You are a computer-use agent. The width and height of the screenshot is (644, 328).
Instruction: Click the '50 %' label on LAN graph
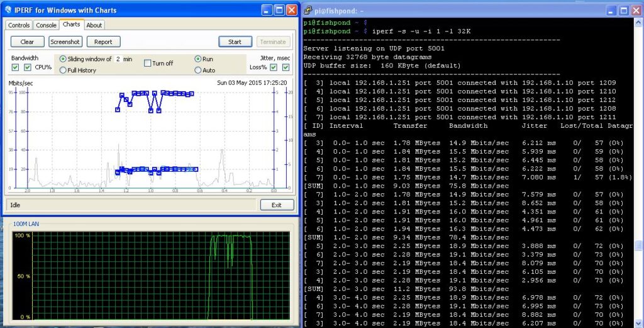click(23, 276)
